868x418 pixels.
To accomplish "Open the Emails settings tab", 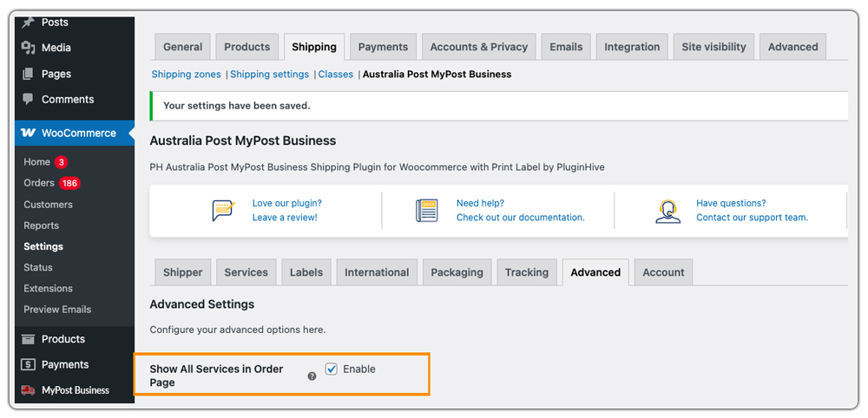I will tap(566, 47).
